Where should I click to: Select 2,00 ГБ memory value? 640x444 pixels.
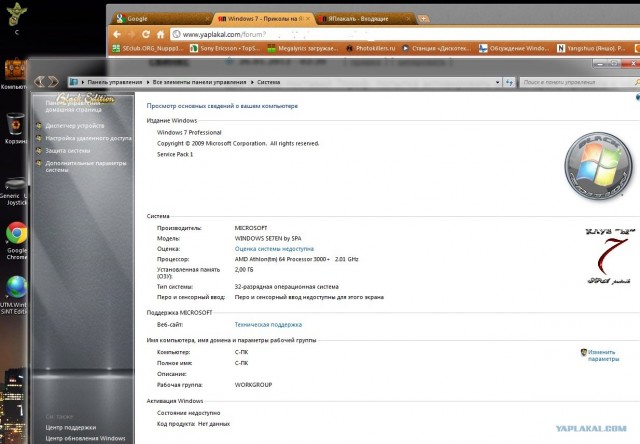[x=244, y=270]
